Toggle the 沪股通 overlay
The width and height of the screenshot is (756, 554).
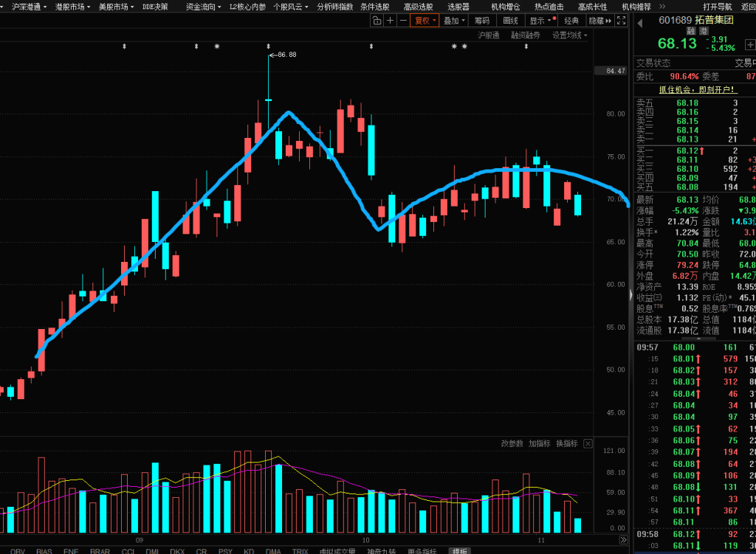[488, 35]
